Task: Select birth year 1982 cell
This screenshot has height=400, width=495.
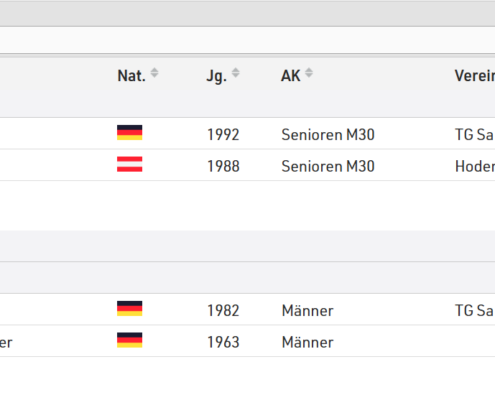Action: [223, 311]
